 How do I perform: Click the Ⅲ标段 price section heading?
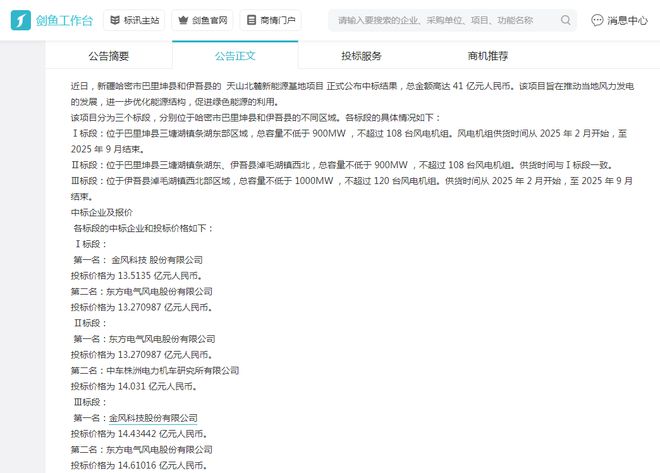point(90,402)
